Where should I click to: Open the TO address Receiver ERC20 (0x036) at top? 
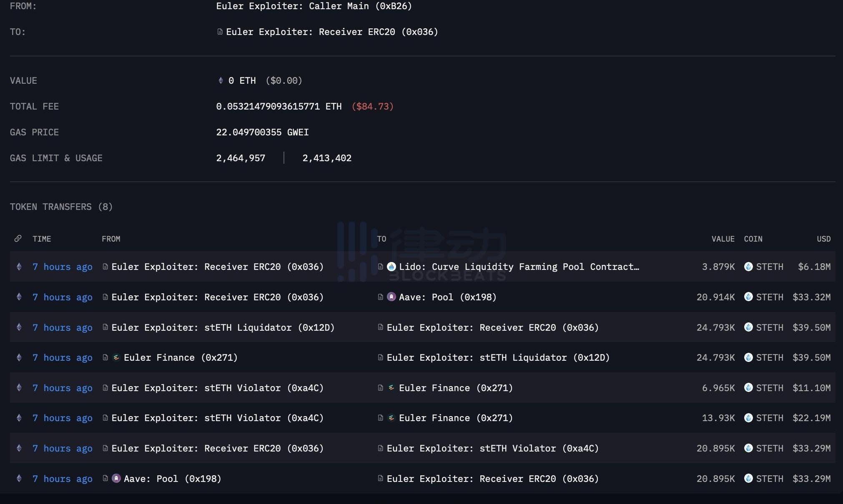(332, 32)
